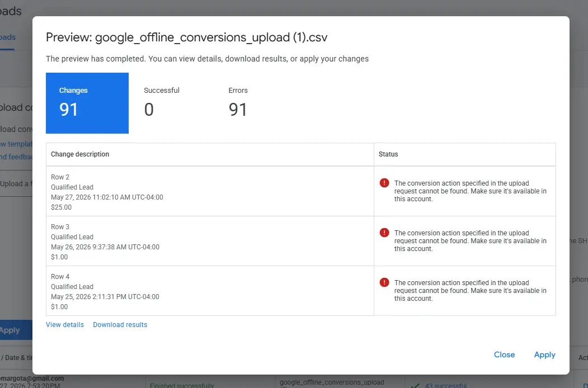
Task: Click the background page Apply button
Action: point(15,330)
